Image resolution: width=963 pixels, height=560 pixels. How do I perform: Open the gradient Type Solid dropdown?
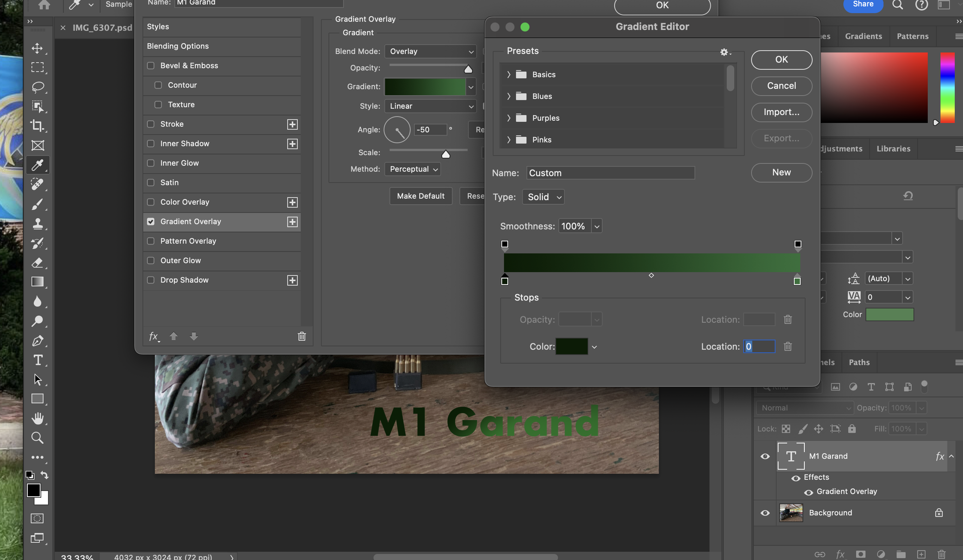tap(543, 197)
